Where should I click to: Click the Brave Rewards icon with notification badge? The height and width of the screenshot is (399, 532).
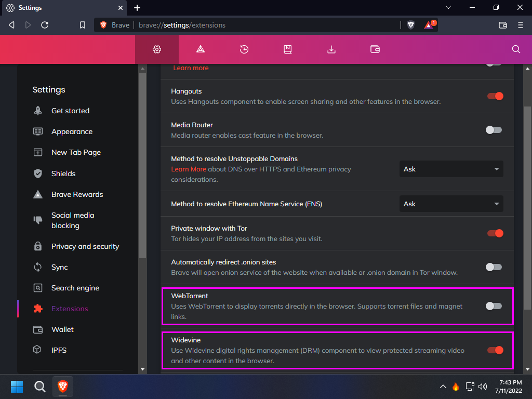pyautogui.click(x=430, y=25)
